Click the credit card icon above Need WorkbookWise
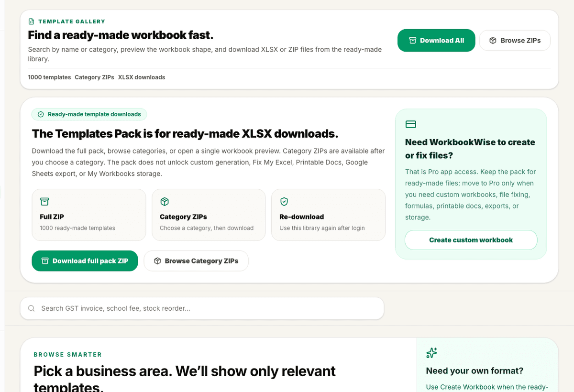Screen dimensions: 574x392 click(x=410, y=124)
